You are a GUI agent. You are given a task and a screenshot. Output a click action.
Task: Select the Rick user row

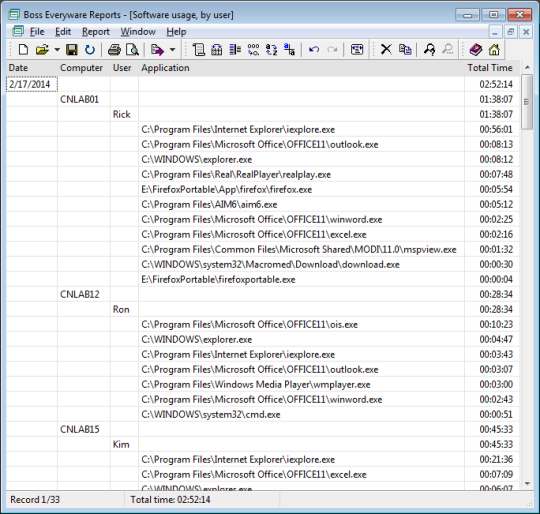tap(263, 115)
